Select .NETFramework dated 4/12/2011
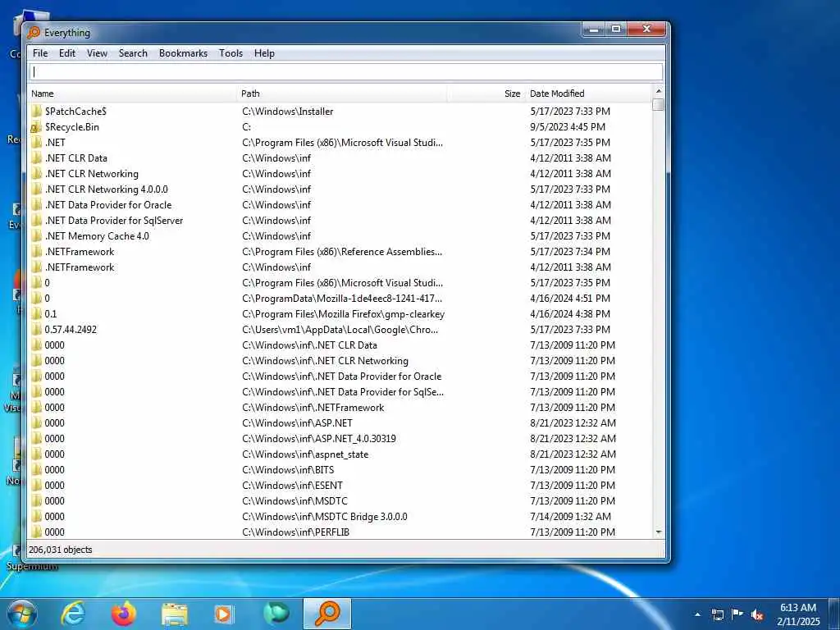The width and height of the screenshot is (840, 630). coord(80,267)
